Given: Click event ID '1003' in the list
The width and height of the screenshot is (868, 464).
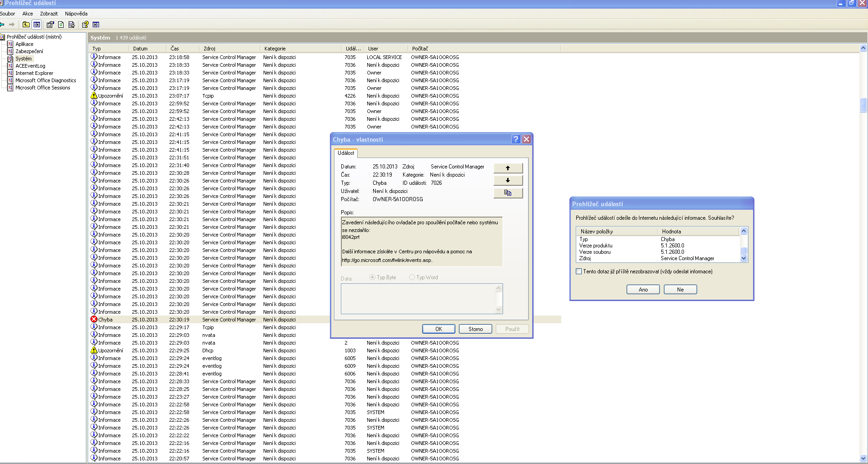Looking at the screenshot, I should click(350, 350).
